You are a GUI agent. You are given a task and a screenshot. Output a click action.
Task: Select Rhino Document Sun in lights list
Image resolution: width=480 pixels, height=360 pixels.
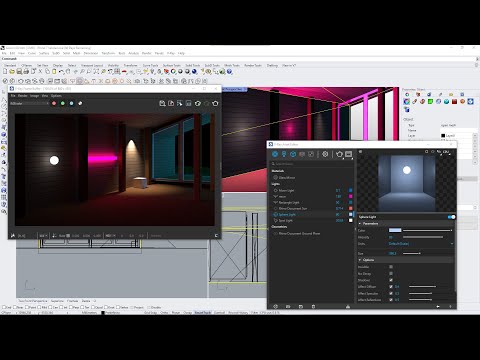[293, 209]
